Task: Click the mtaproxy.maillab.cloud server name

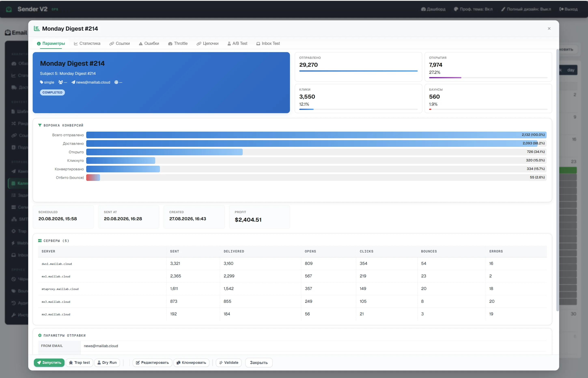Action: pos(60,289)
